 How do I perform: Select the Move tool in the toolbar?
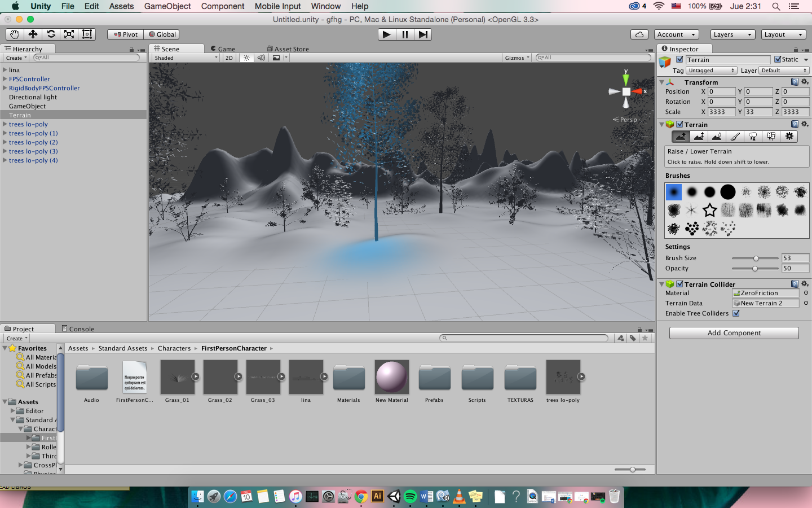32,34
